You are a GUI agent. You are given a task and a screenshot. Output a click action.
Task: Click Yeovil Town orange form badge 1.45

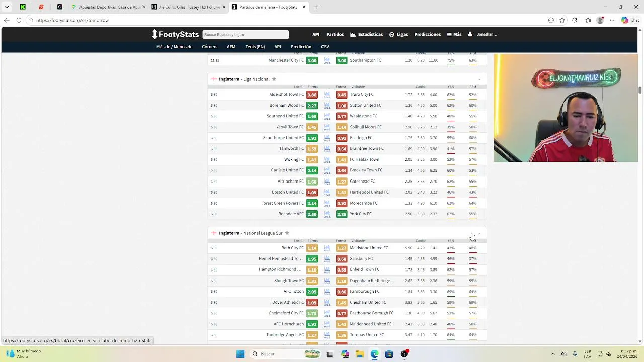(312, 127)
